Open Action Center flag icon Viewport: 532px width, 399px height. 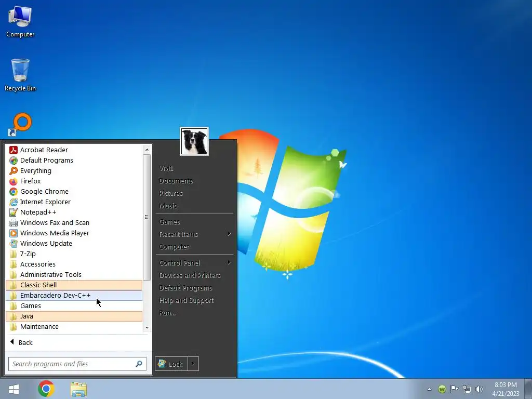pos(454,389)
